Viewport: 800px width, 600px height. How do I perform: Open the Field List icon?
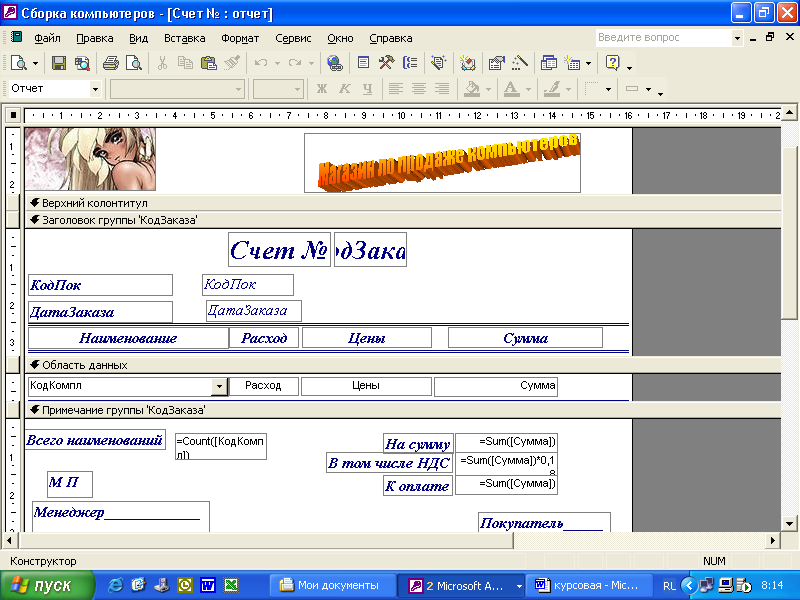point(363,63)
